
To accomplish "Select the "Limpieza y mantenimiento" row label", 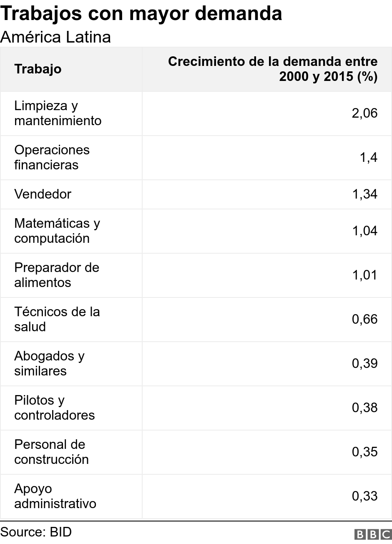I will pos(58,113).
